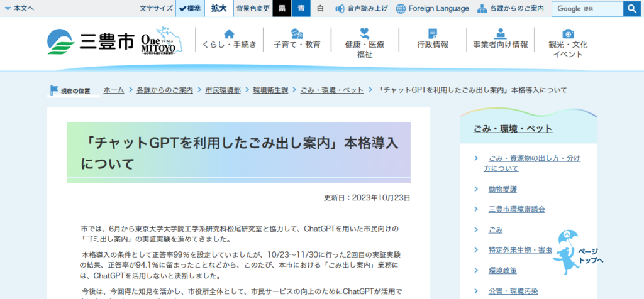Image resolution: width=644 pixels, height=299 pixels.
Task: Click the Google search input field
Action: [587, 9]
